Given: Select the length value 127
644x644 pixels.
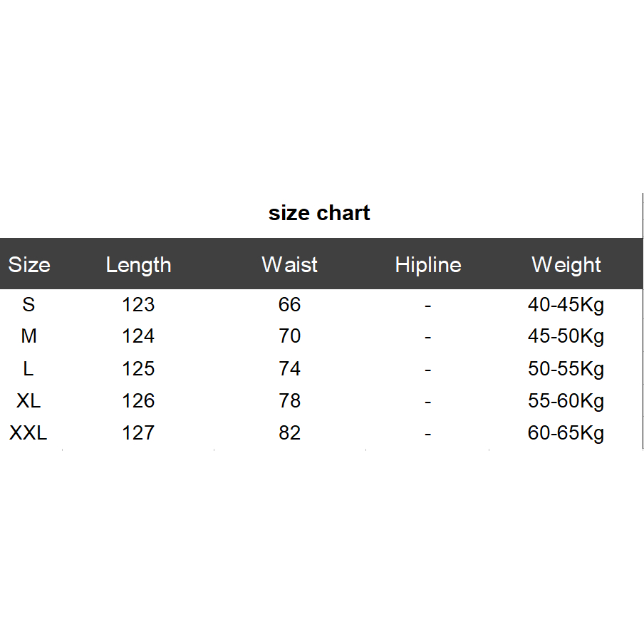Looking at the screenshot, I should pos(138,433).
